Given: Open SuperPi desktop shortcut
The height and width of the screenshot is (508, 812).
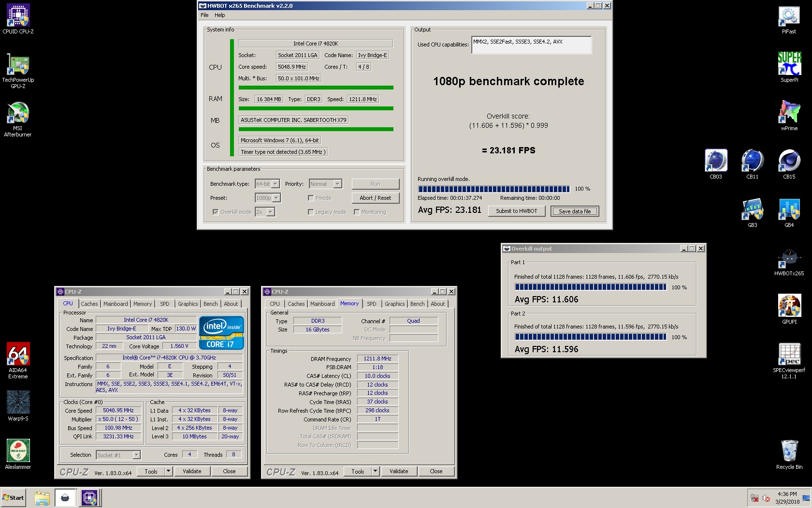Looking at the screenshot, I should pyautogui.click(x=789, y=67).
